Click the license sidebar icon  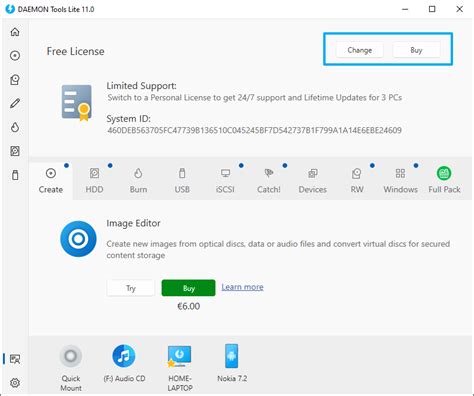pos(15,359)
